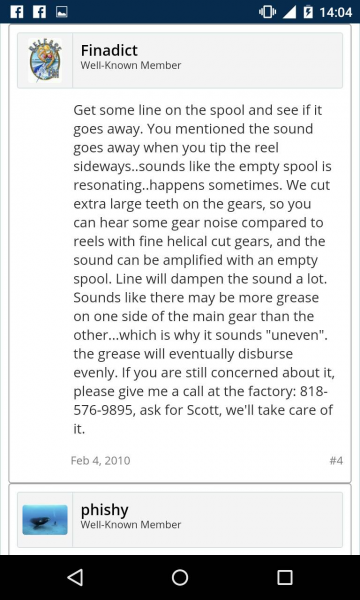Image resolution: width=360 pixels, height=600 pixels.
Task: Open phishy's whale avatar thumbnail
Action: 45,520
